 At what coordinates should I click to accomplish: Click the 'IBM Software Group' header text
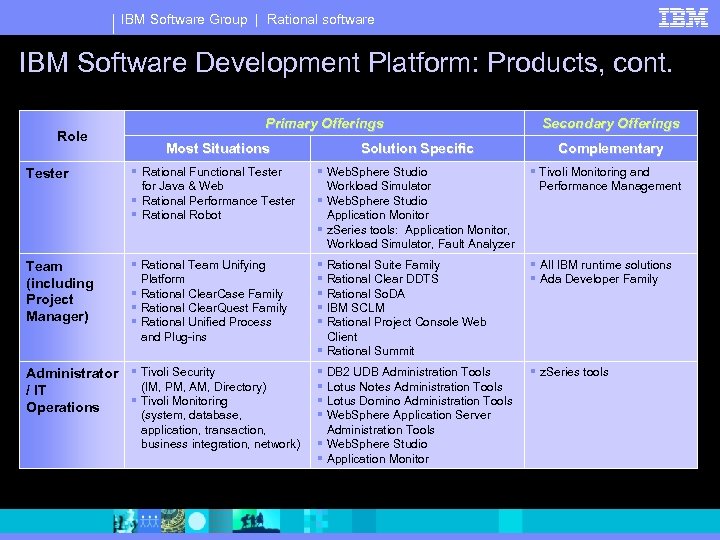[184, 19]
